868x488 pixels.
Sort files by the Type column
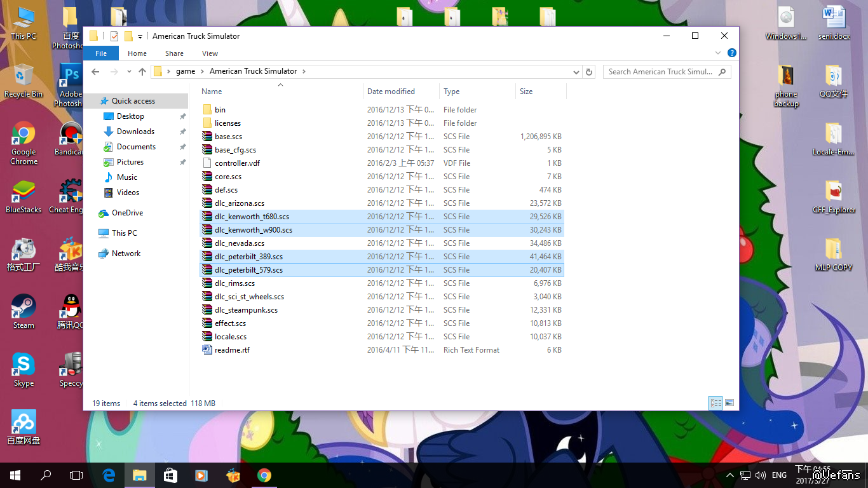pyautogui.click(x=477, y=91)
